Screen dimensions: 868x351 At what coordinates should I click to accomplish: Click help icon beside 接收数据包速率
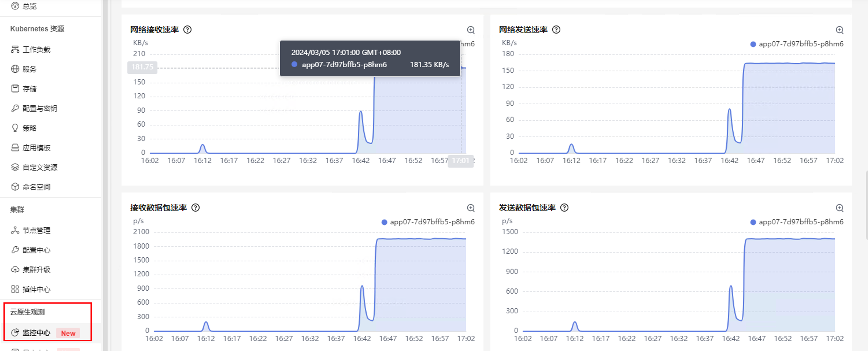point(195,208)
